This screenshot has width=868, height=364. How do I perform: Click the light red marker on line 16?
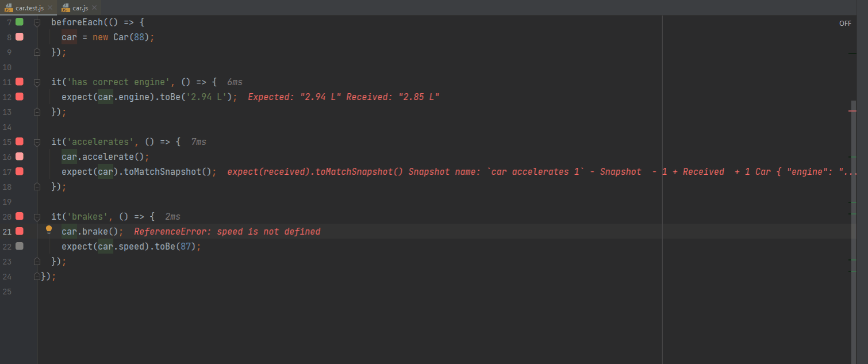point(20,156)
